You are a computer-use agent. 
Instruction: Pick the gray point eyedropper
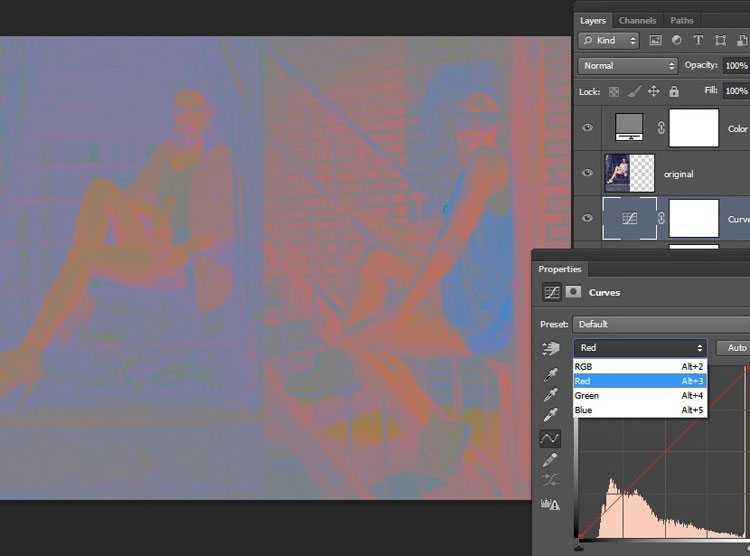point(550,395)
